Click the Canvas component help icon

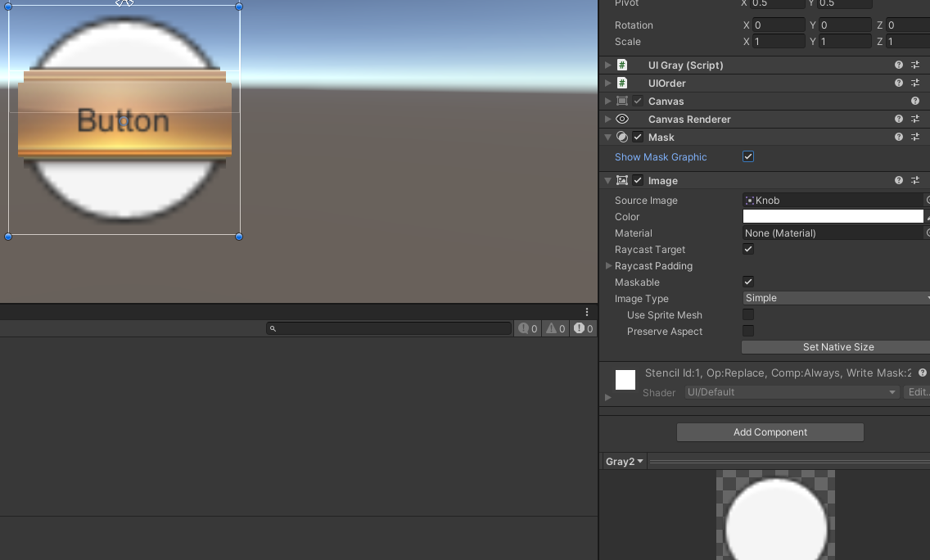(915, 101)
